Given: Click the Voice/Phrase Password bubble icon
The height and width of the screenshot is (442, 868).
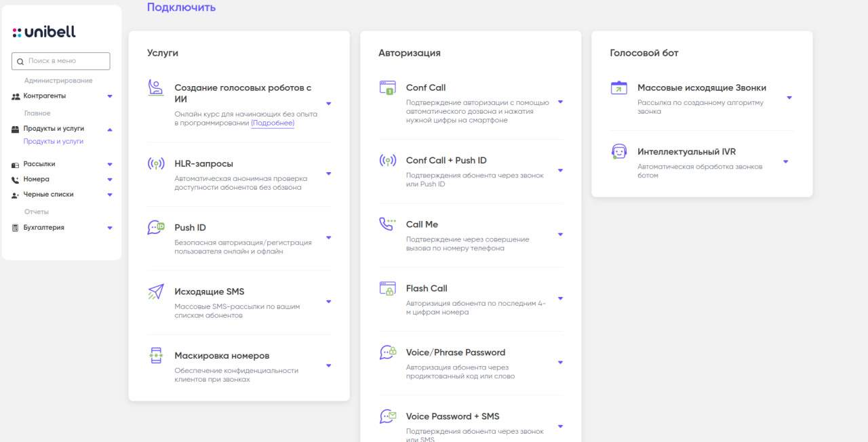Looking at the screenshot, I should (x=387, y=353).
